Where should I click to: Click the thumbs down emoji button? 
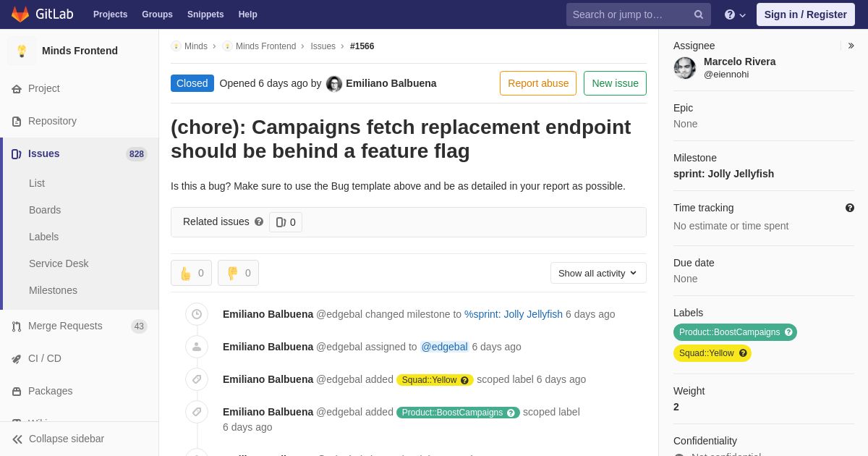[x=238, y=273]
